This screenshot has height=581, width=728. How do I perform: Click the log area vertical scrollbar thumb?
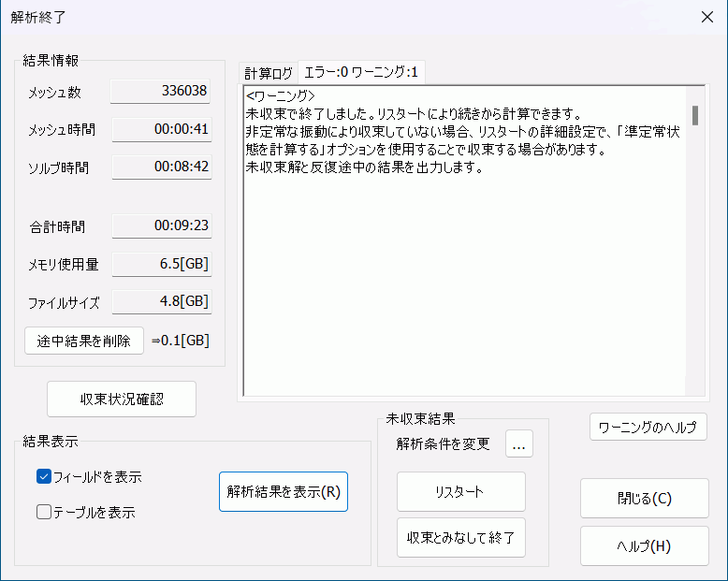[694, 115]
